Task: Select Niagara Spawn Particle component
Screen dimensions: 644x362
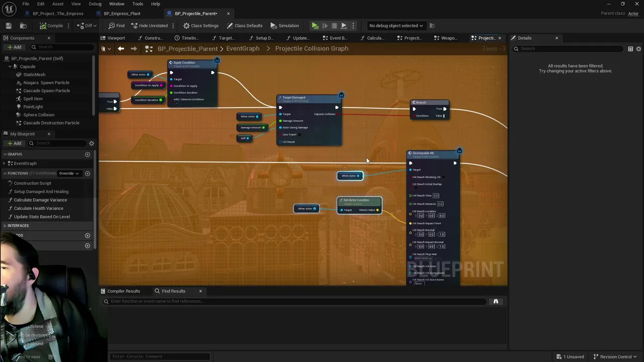Action: click(x=46, y=82)
